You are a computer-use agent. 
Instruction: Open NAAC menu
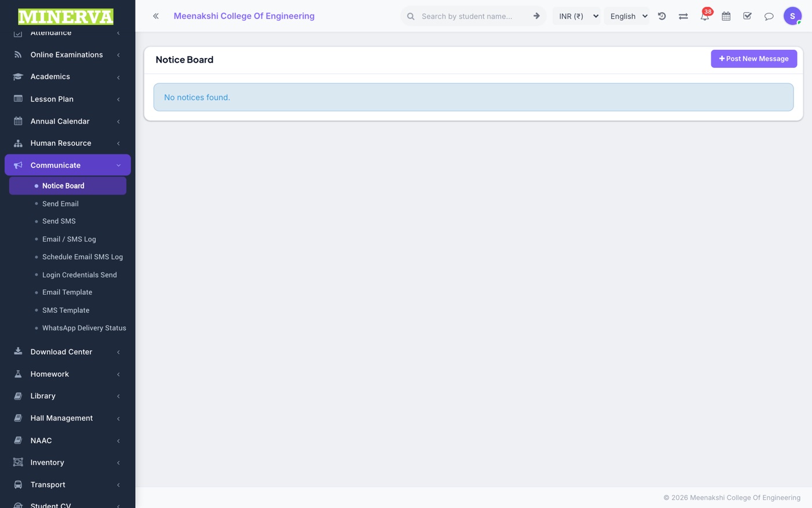tap(68, 441)
